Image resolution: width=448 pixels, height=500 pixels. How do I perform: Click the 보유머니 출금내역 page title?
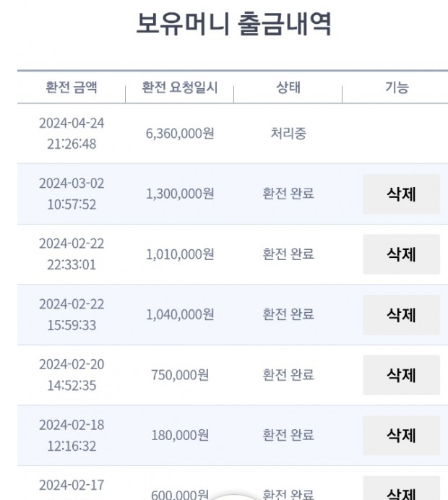pos(233,25)
